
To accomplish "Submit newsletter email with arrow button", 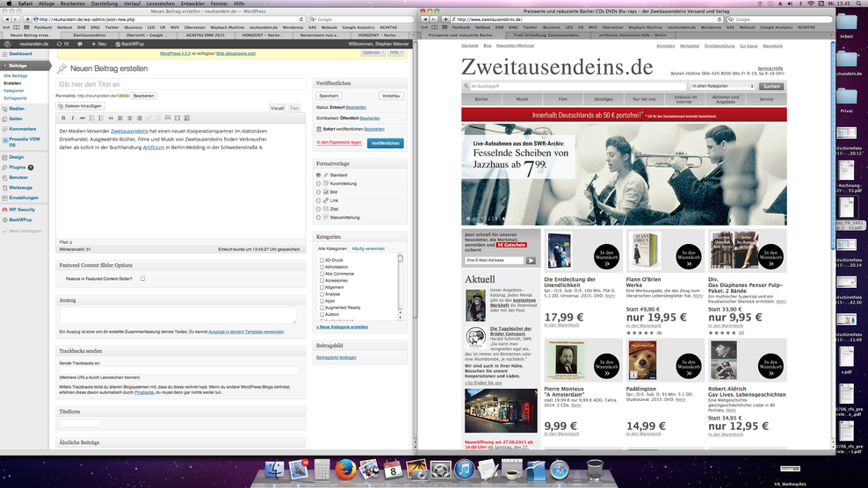I will click(x=531, y=260).
